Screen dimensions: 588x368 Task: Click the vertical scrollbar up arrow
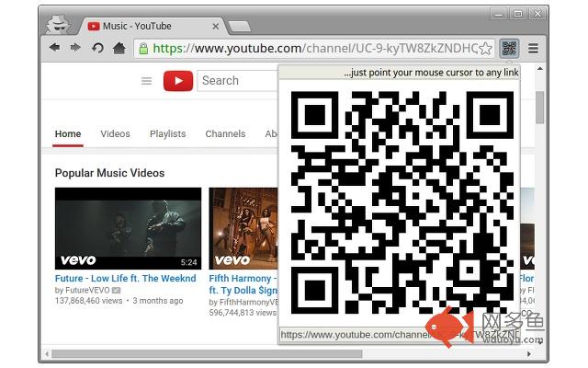pos(540,69)
